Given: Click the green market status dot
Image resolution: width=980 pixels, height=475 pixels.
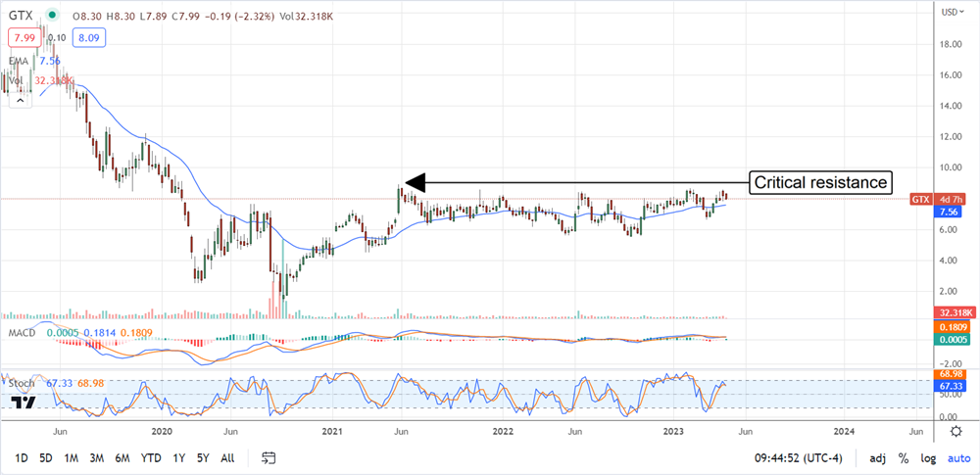Looking at the screenshot, I should click(x=52, y=17).
